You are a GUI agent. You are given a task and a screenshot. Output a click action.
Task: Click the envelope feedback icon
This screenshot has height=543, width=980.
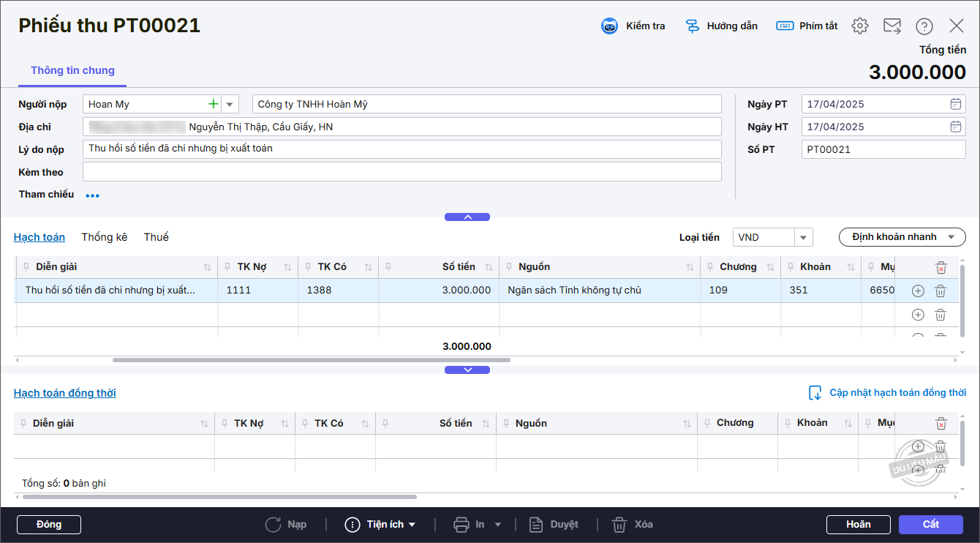coord(892,26)
